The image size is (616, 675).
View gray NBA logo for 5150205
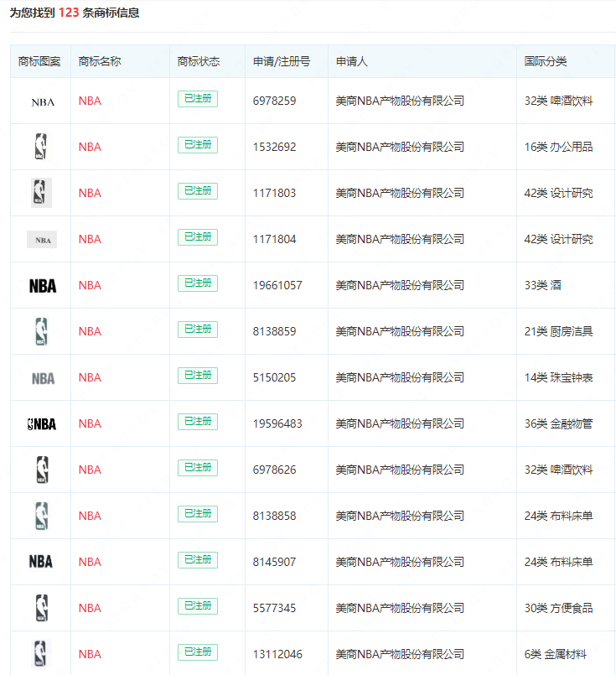(x=43, y=378)
